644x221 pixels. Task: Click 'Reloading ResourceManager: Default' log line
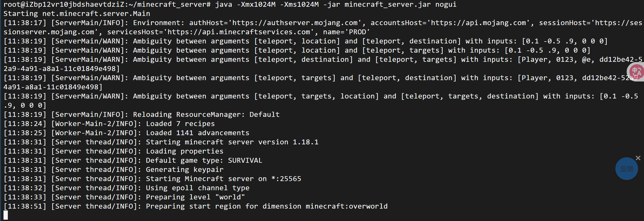206,115
